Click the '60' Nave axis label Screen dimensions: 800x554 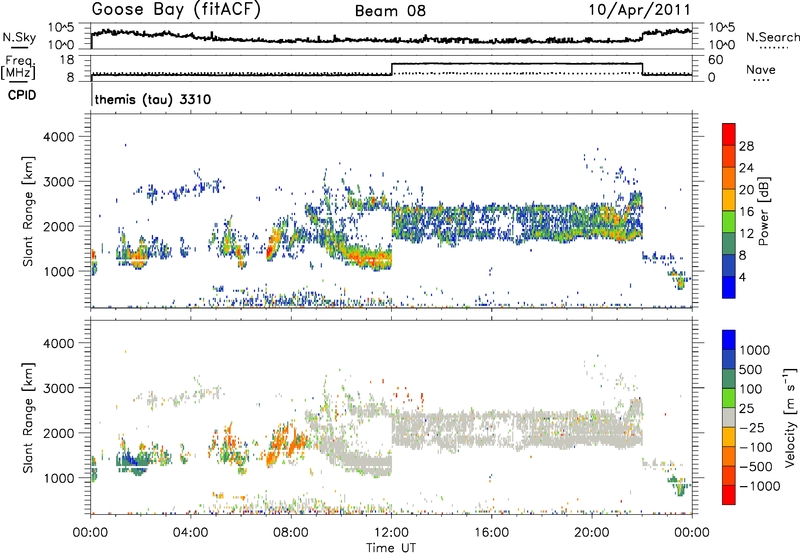click(716, 60)
